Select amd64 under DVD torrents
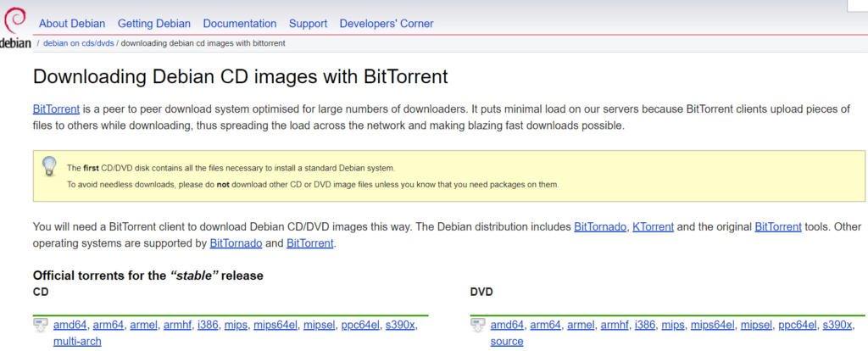This screenshot has width=868, height=351. pyautogui.click(x=507, y=326)
